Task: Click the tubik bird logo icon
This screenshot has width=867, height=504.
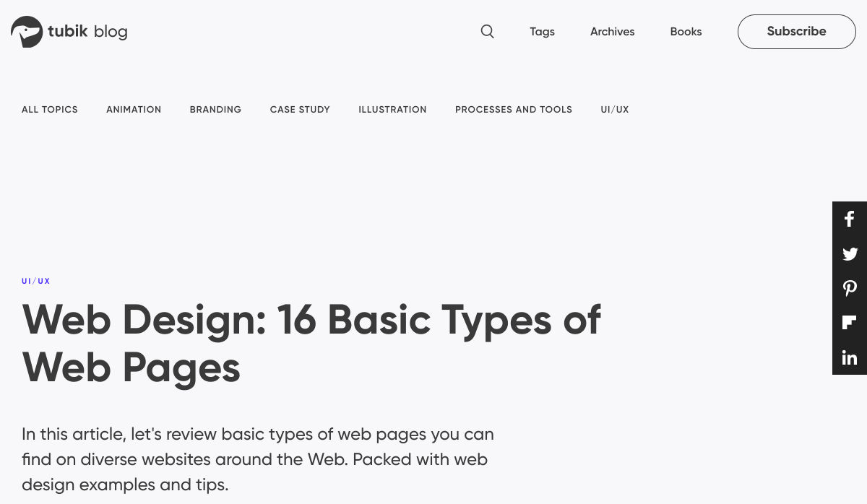Action: point(27,32)
